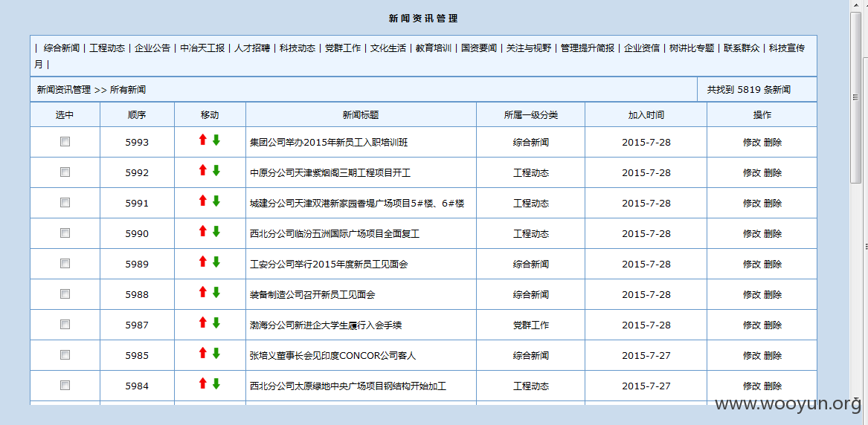This screenshot has height=425, width=868.
Task: Click title 张培义董事长会见印度CONCOR公司客人
Action: click(x=332, y=355)
